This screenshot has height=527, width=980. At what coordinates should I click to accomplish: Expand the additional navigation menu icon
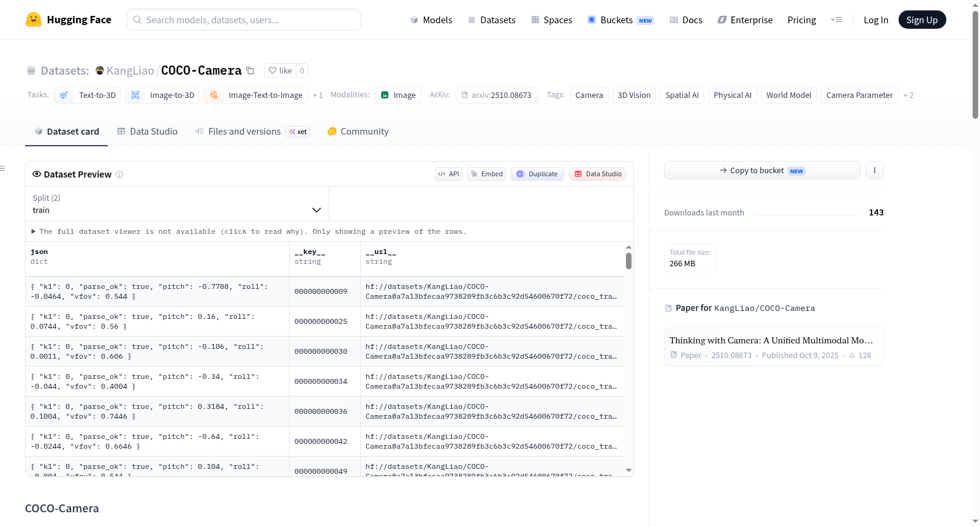tap(836, 20)
